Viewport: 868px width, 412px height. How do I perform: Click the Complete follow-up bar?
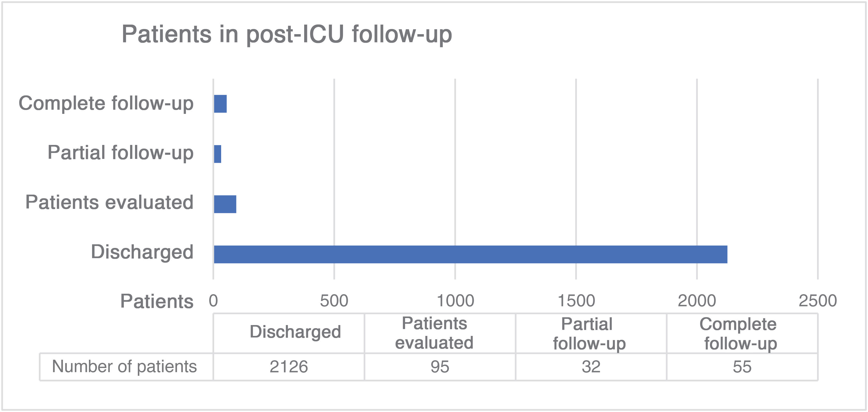pos(220,104)
